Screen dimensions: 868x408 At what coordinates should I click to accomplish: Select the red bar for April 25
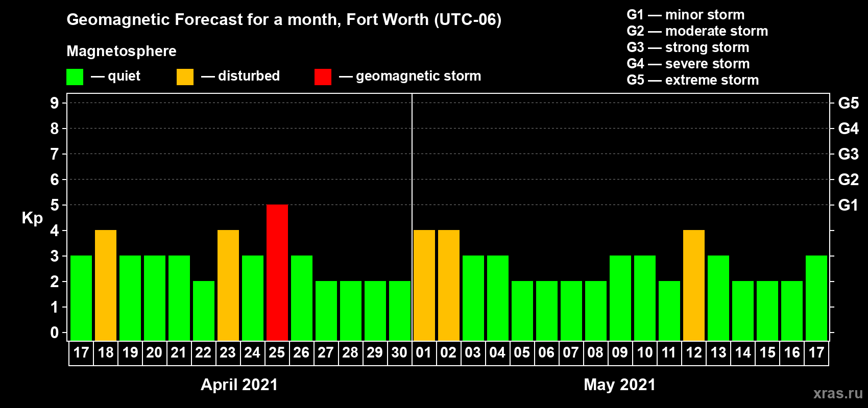coord(277,272)
